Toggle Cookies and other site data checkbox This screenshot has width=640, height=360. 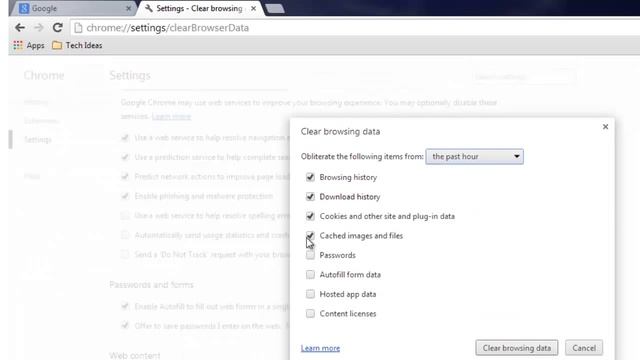tap(310, 216)
